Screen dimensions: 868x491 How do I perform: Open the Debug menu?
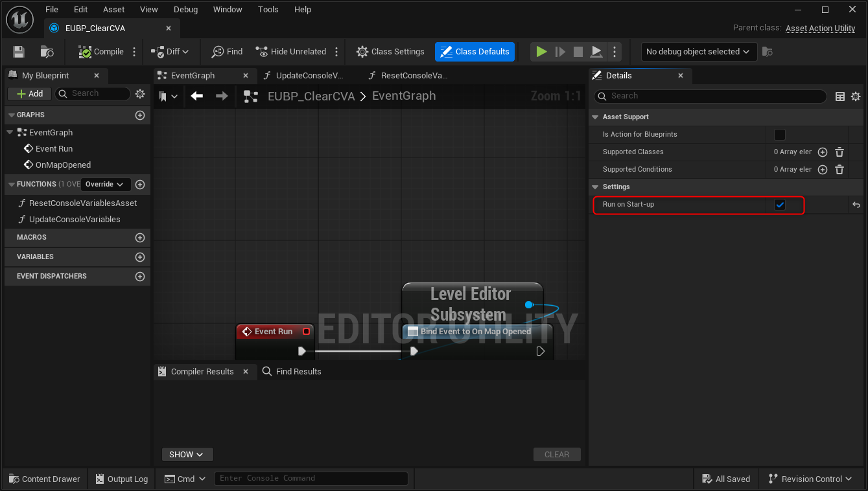point(186,10)
